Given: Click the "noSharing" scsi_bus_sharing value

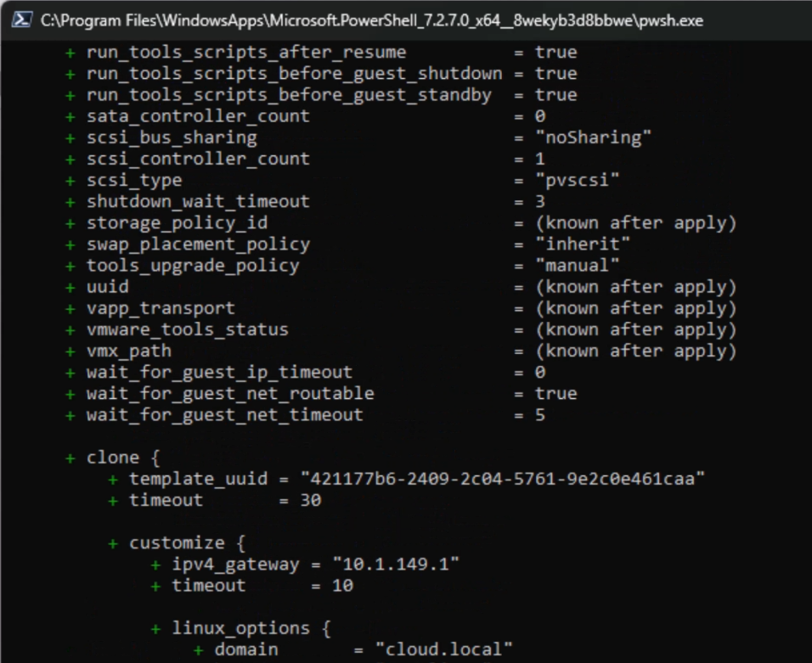Looking at the screenshot, I should (x=593, y=138).
